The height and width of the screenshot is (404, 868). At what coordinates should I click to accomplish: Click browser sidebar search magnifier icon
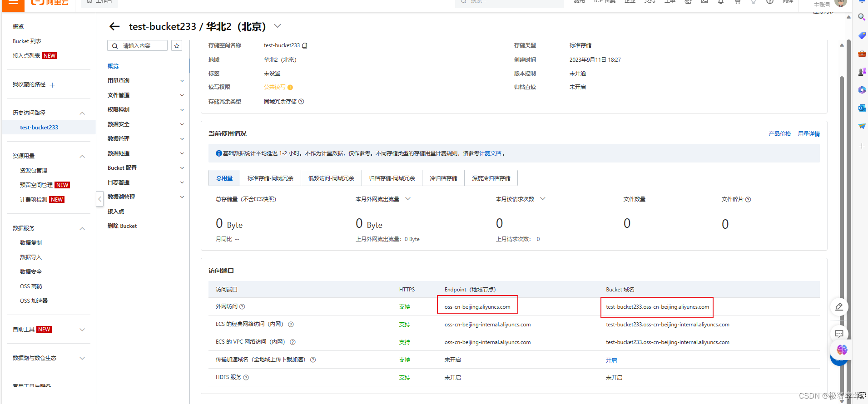click(x=861, y=17)
